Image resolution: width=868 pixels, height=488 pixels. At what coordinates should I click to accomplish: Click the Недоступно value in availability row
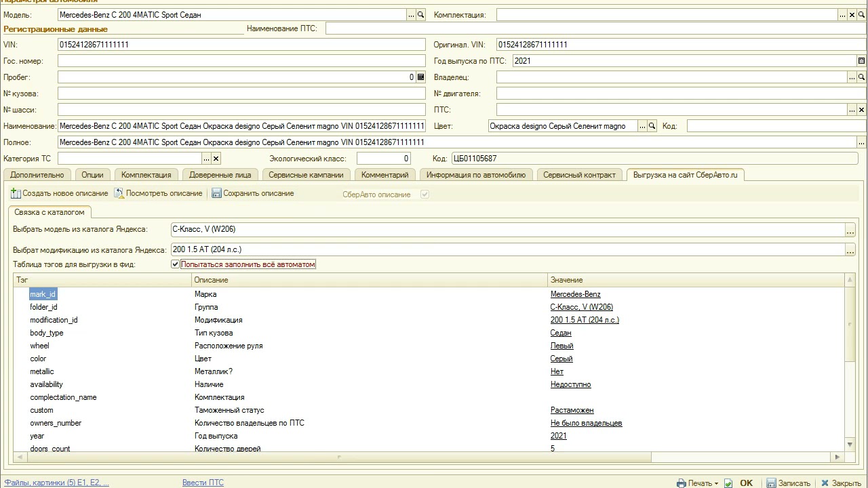571,384
